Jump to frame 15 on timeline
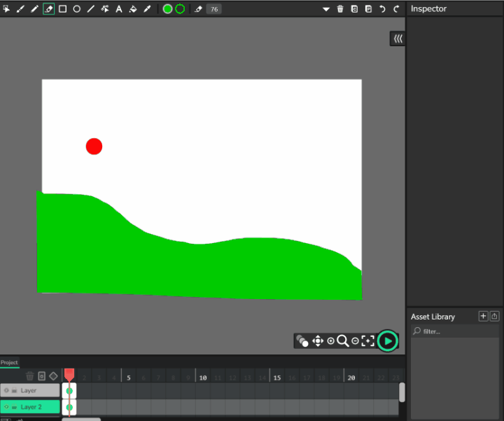Image resolution: width=504 pixels, height=421 pixels. click(277, 378)
